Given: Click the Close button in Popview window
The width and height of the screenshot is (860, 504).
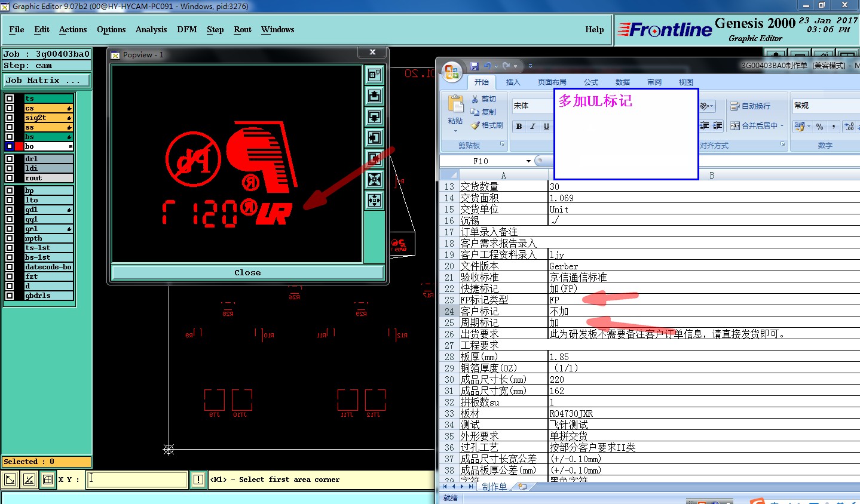Looking at the screenshot, I should coord(247,272).
